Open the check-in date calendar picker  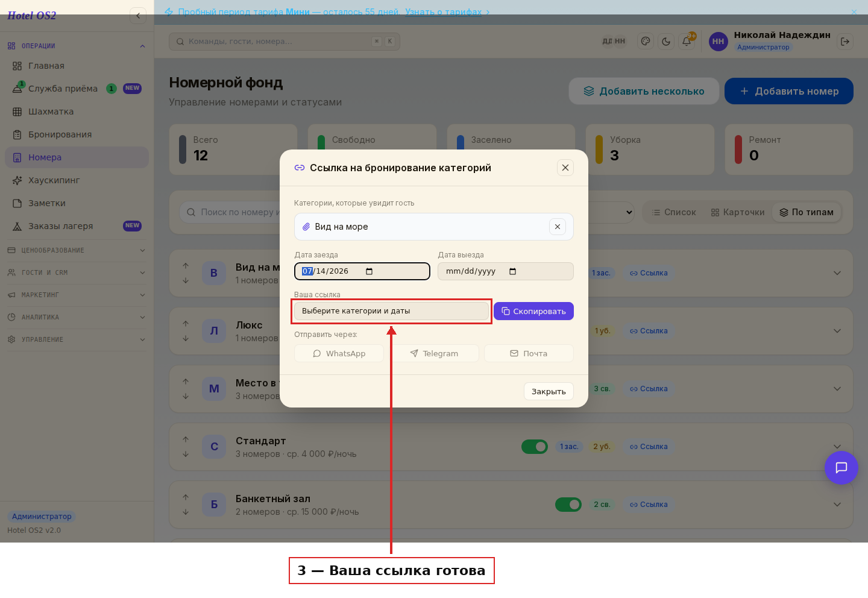(370, 271)
